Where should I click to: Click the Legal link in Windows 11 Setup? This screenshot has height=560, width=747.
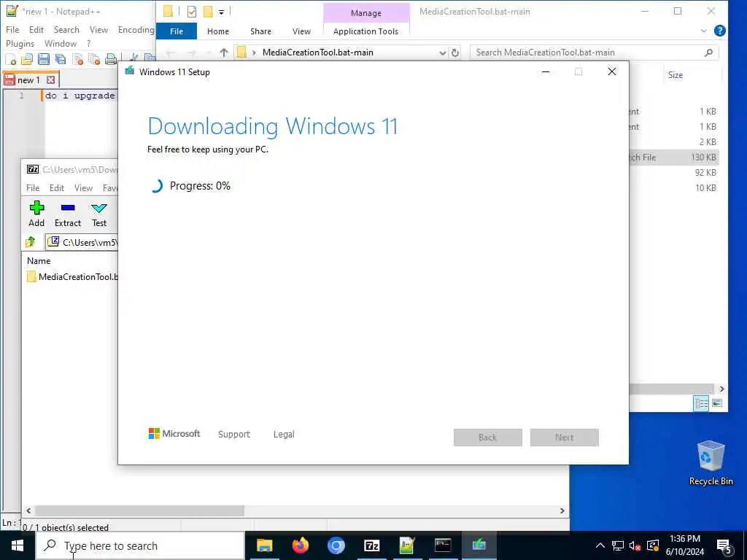click(x=284, y=435)
